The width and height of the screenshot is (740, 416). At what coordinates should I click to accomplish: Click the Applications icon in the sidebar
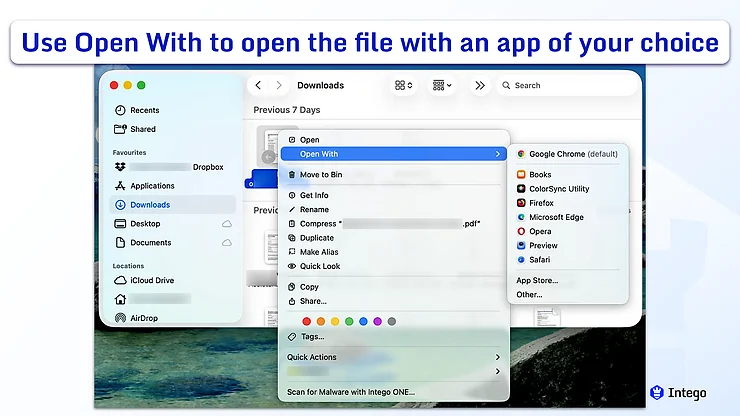pos(120,186)
